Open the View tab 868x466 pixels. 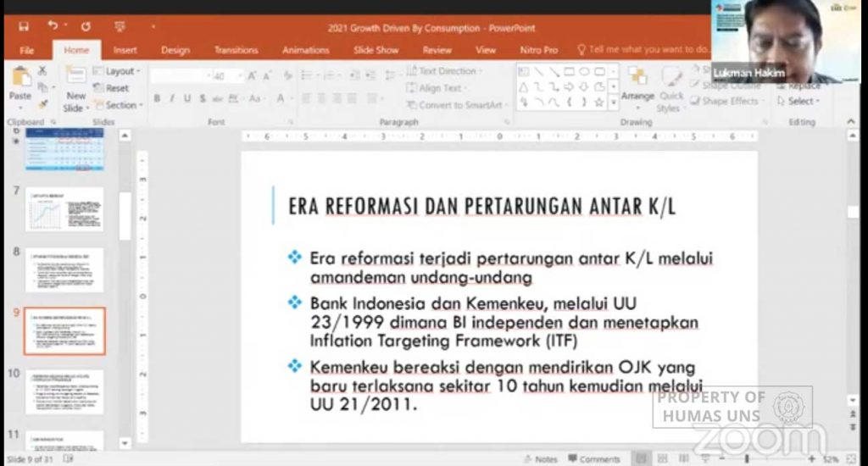tap(486, 50)
